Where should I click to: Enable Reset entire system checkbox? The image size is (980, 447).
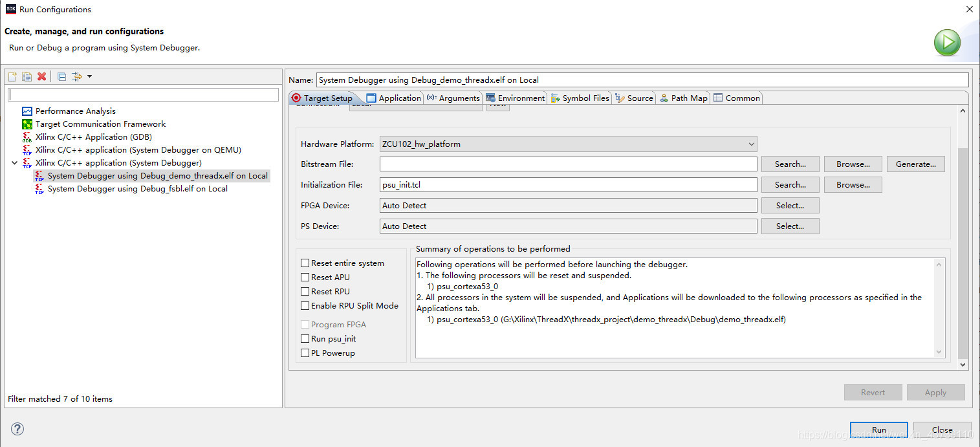(305, 263)
